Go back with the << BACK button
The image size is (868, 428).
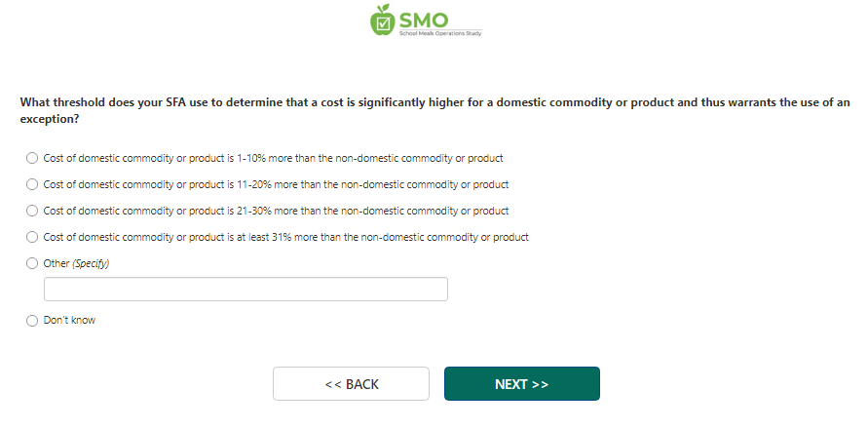(x=351, y=384)
